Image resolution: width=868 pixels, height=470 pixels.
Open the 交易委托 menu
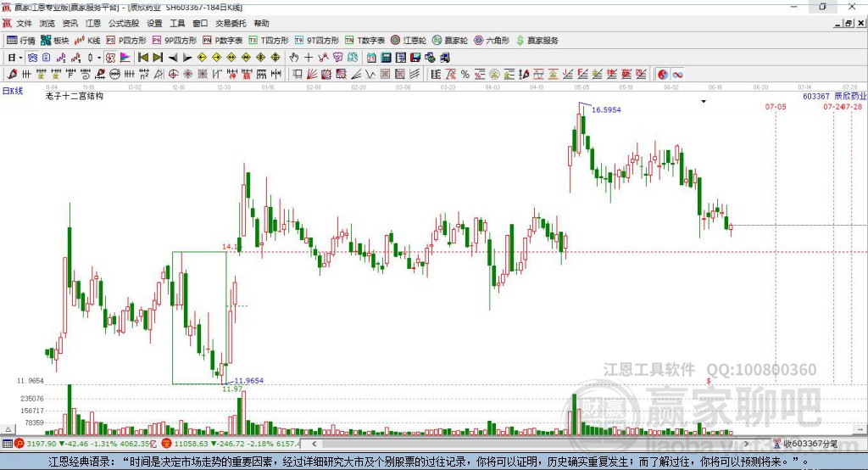point(231,23)
